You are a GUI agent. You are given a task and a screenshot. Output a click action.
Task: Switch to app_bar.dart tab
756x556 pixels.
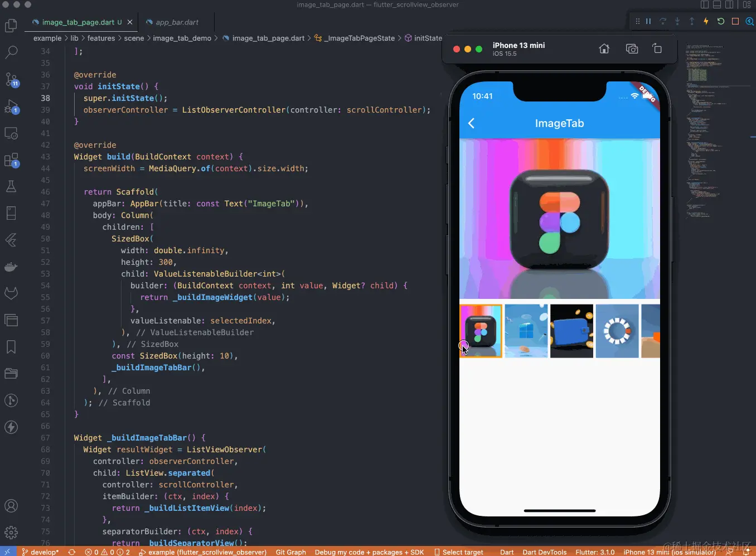(177, 22)
